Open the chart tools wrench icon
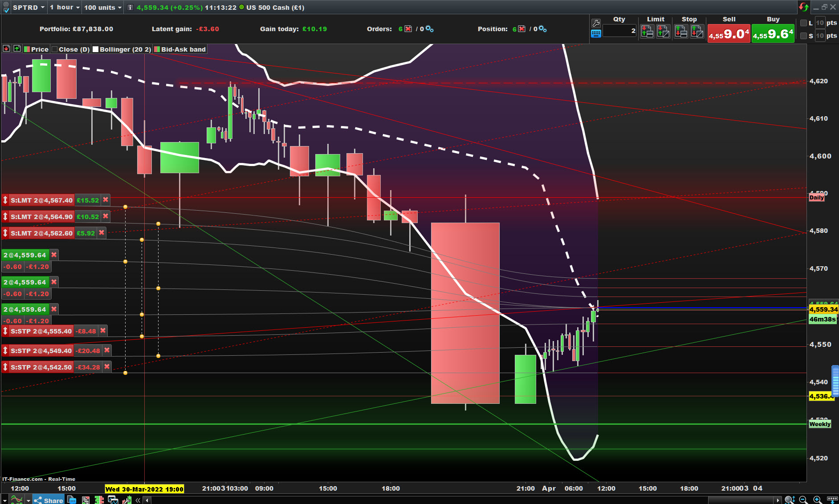The width and height of the screenshot is (839, 504). (x=127, y=500)
